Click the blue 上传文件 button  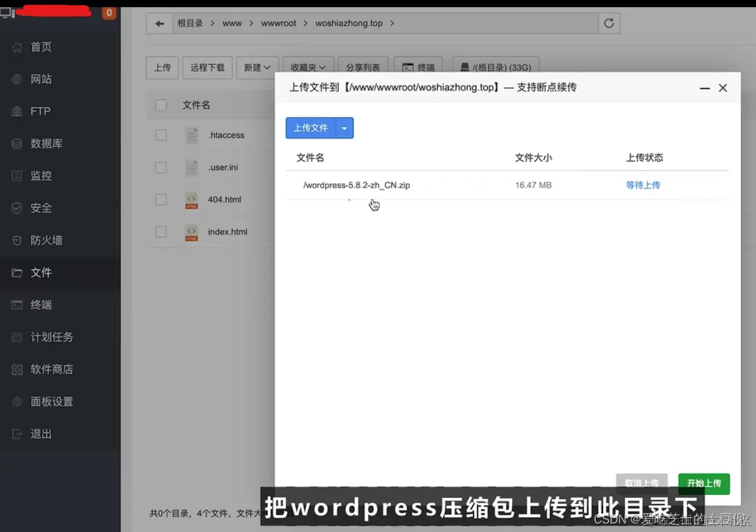(x=311, y=128)
